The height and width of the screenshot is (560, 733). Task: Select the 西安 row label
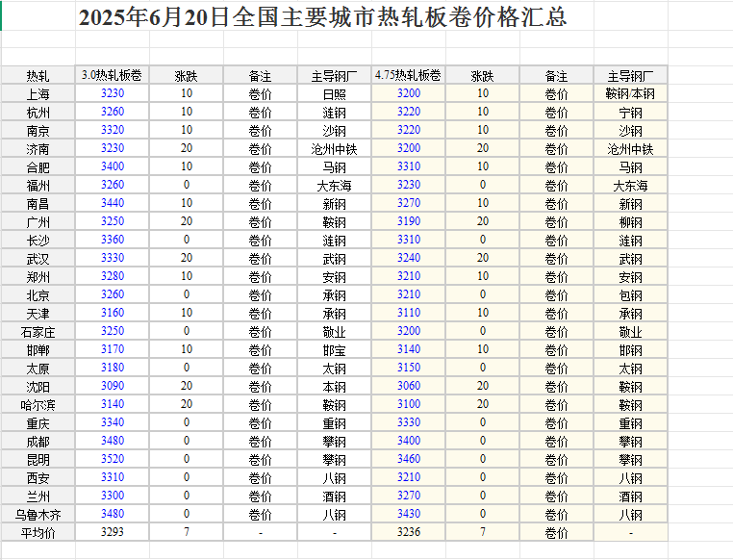tap(38, 477)
